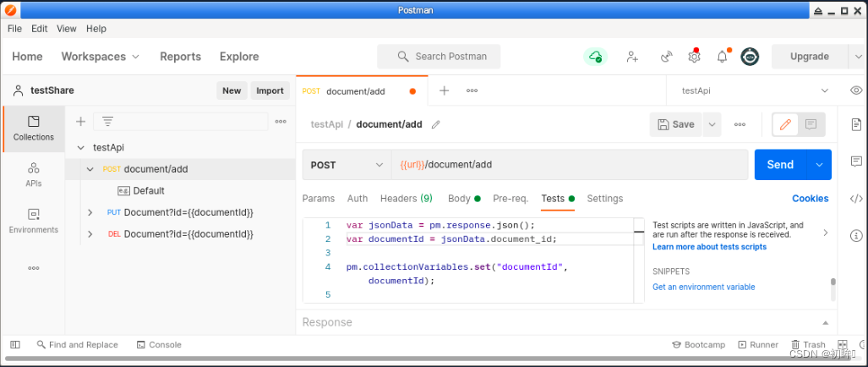The height and width of the screenshot is (367, 868).
Task: Click the environment quick look eye
Action: (x=856, y=90)
